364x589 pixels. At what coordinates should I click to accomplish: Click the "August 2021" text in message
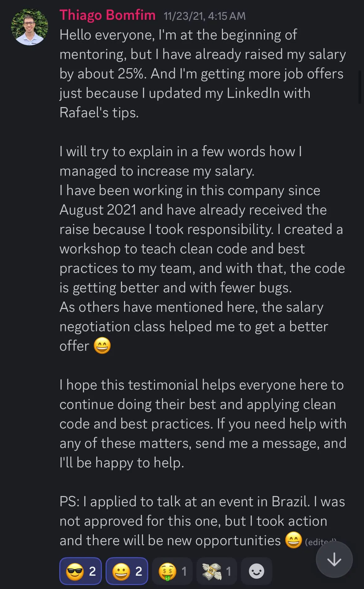click(98, 210)
